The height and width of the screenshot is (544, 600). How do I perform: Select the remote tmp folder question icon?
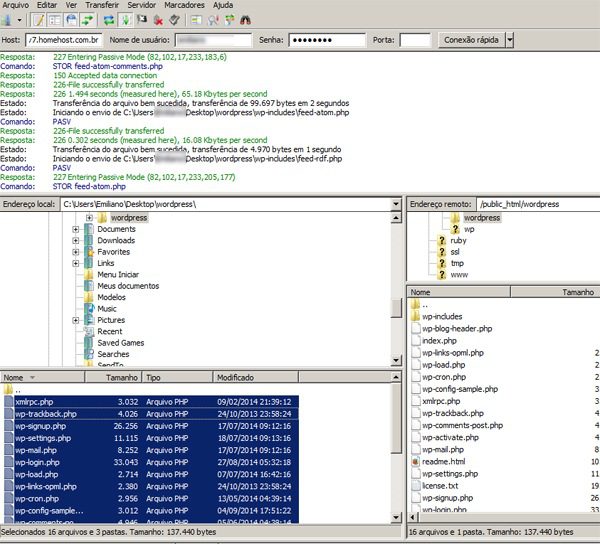point(442,263)
